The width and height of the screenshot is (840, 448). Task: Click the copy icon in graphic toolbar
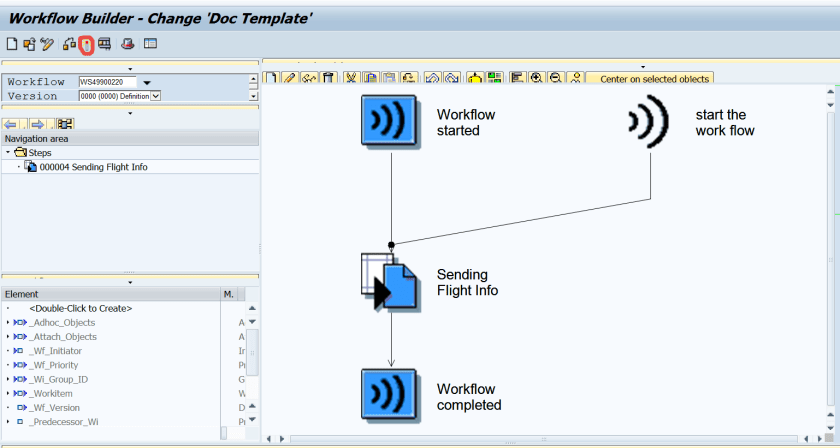pyautogui.click(x=370, y=78)
